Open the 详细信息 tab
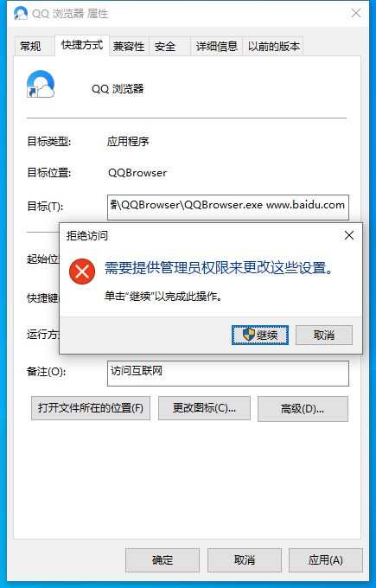376x588 pixels. 217,46
